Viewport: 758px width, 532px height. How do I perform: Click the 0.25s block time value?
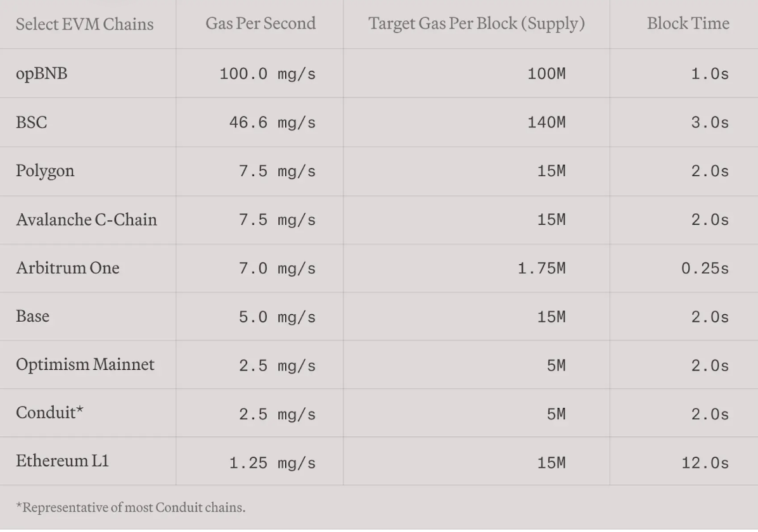(x=705, y=269)
